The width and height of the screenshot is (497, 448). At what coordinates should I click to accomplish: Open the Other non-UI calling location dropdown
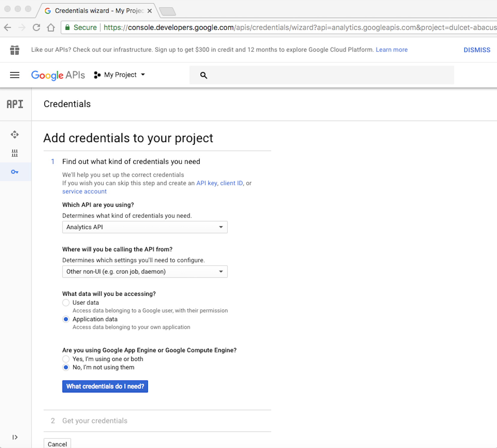click(145, 271)
